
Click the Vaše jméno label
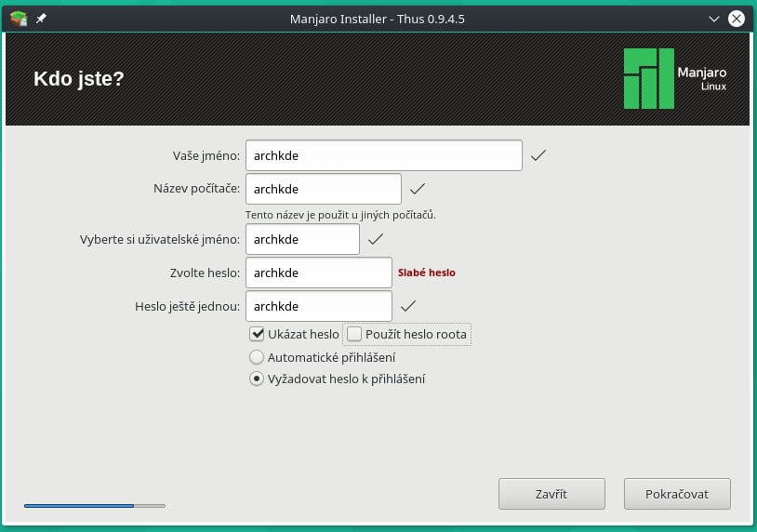(206, 155)
